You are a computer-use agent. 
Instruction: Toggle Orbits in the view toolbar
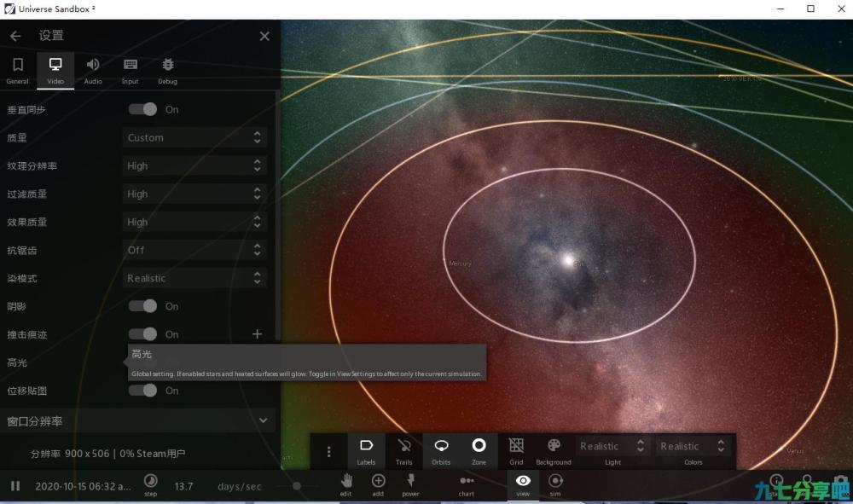(441, 451)
